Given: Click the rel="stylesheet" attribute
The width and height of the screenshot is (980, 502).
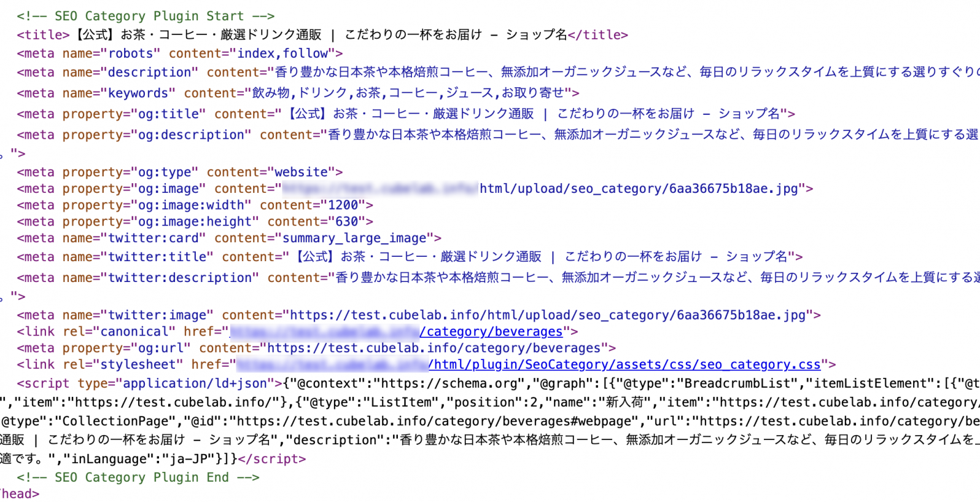Looking at the screenshot, I should (x=123, y=365).
